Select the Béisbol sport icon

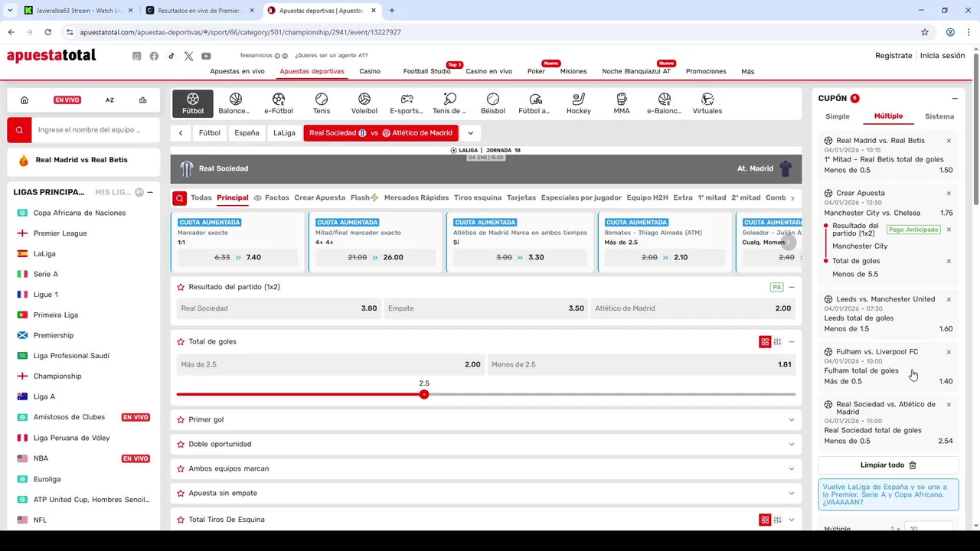tap(493, 103)
